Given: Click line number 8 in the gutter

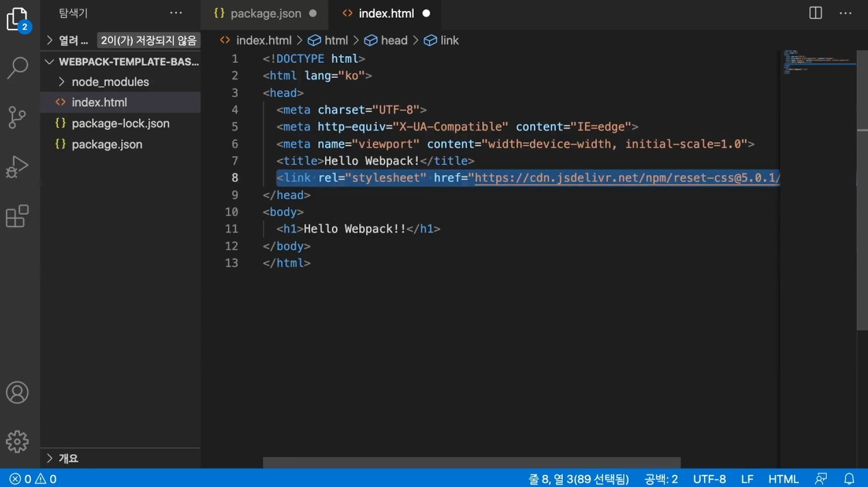Looking at the screenshot, I should pyautogui.click(x=235, y=178).
